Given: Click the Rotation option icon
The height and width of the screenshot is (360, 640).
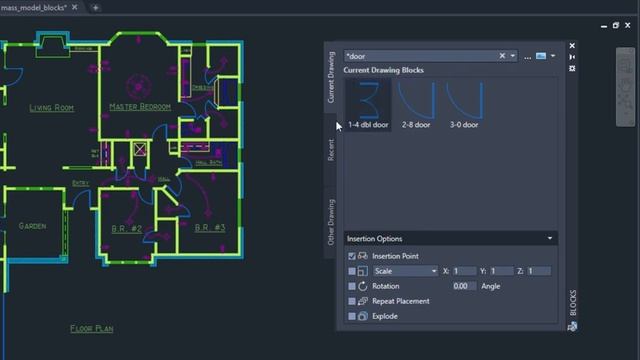Looking at the screenshot, I should [362, 286].
